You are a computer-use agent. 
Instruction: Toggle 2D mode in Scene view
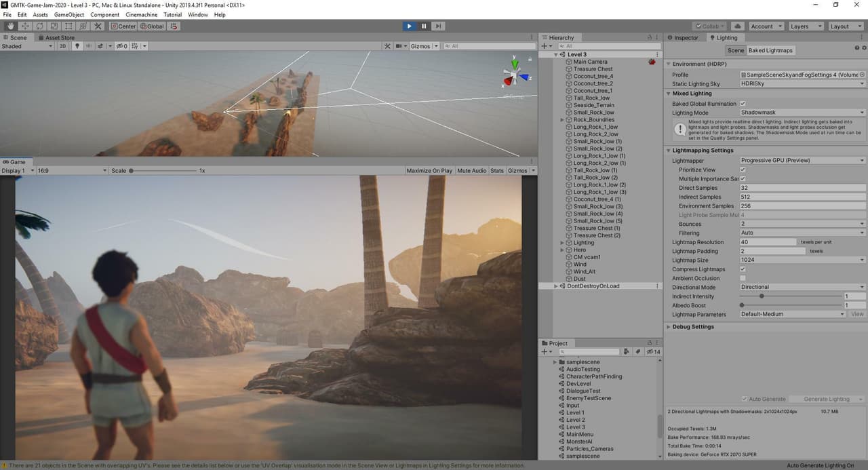(62, 46)
